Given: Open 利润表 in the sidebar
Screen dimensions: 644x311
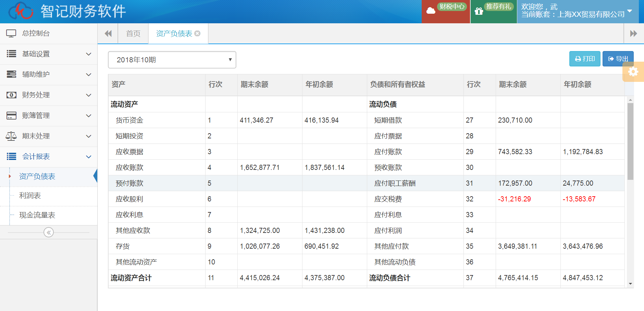Looking at the screenshot, I should (x=30, y=196).
